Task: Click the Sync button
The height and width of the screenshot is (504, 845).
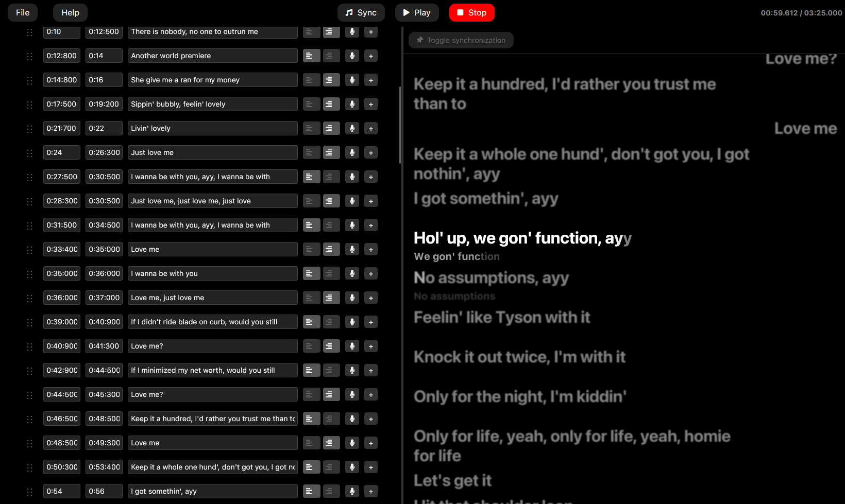Action: tap(361, 12)
